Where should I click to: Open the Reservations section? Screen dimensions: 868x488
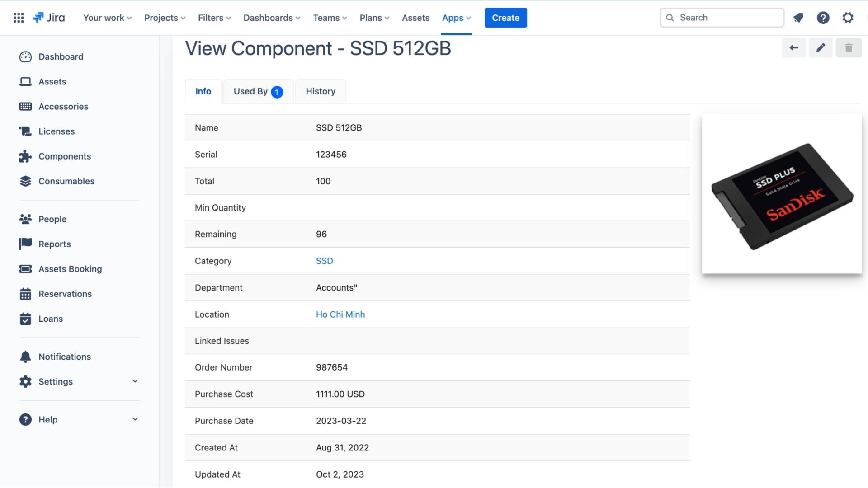click(x=65, y=293)
